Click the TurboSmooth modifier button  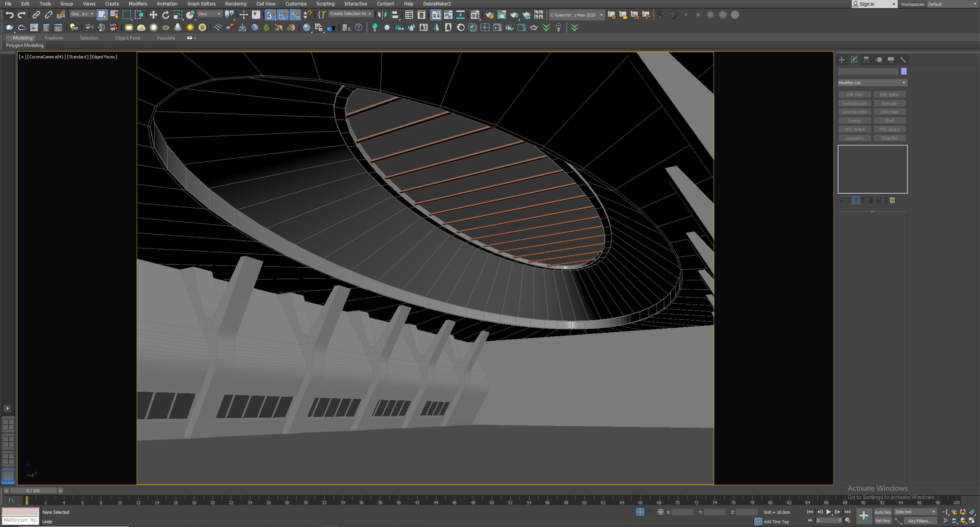854,103
